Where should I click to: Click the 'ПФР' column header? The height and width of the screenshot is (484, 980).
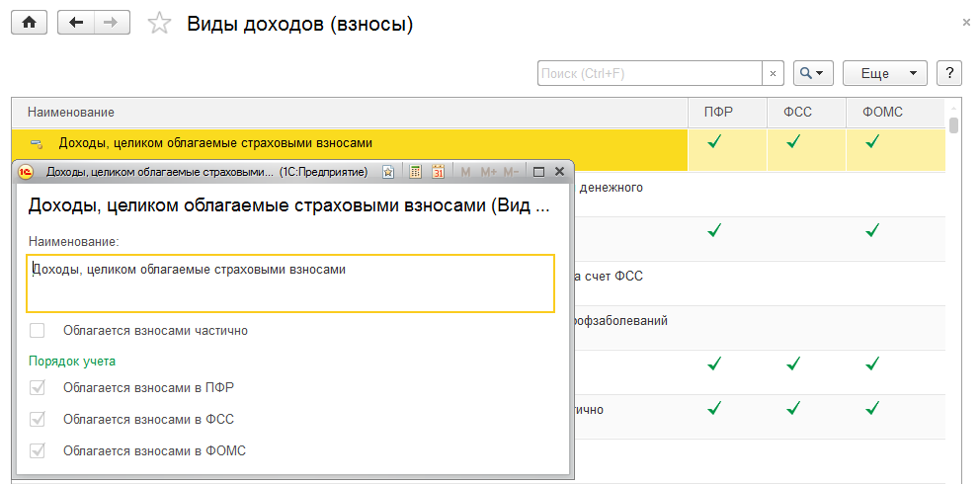(718, 113)
